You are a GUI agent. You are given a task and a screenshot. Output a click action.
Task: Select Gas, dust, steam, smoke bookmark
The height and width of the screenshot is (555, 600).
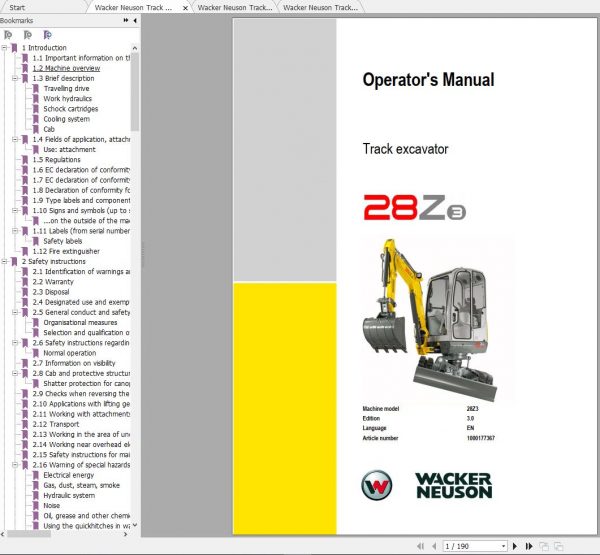(81, 485)
